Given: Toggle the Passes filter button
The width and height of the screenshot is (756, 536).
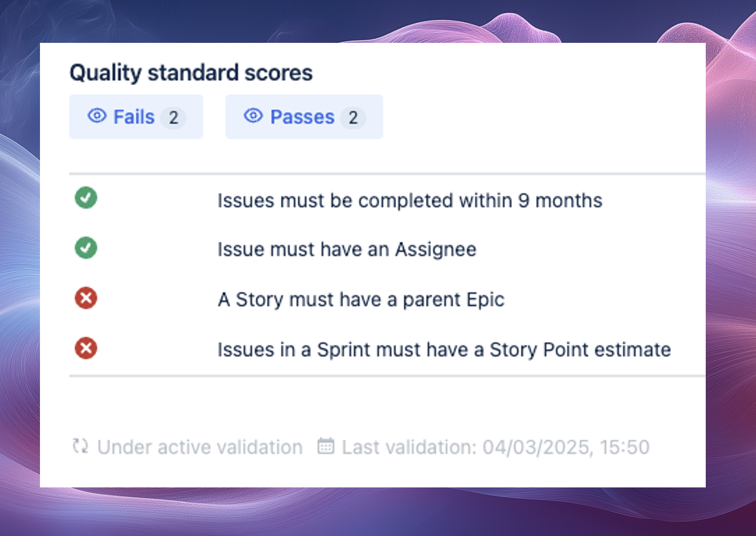Looking at the screenshot, I should point(304,117).
